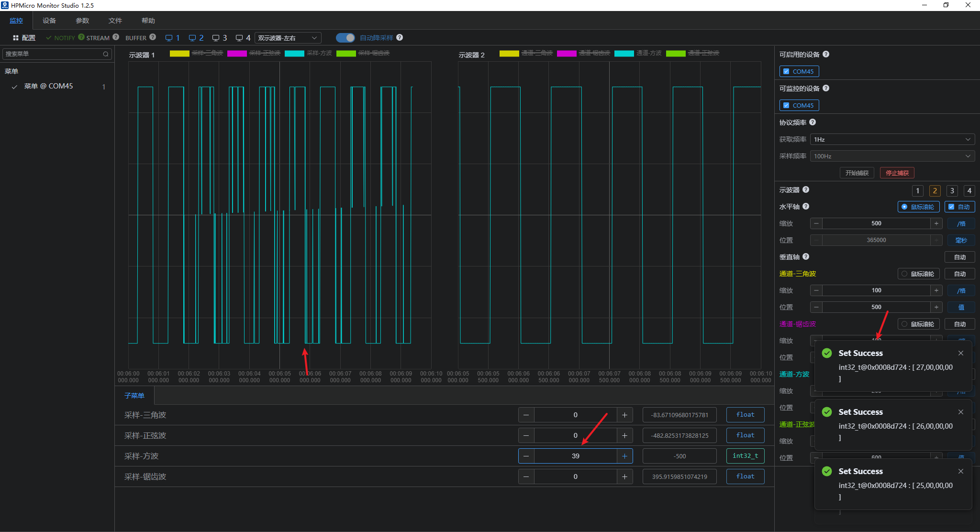Viewport: 980px width, 532px height.
Task: Decrease 采样-方波 value with minus button
Action: point(526,456)
